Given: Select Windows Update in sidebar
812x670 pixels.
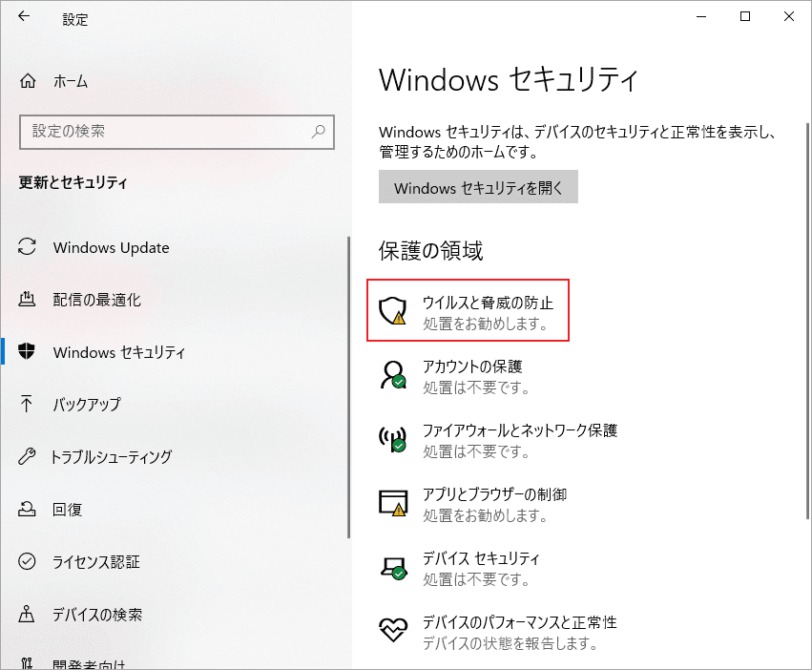Looking at the screenshot, I should [x=111, y=248].
